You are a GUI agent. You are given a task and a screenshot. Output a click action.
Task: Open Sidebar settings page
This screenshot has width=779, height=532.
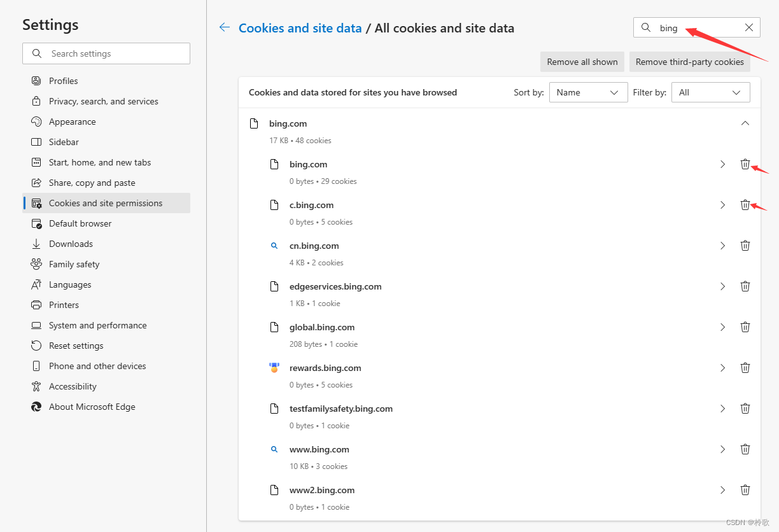[106, 142]
